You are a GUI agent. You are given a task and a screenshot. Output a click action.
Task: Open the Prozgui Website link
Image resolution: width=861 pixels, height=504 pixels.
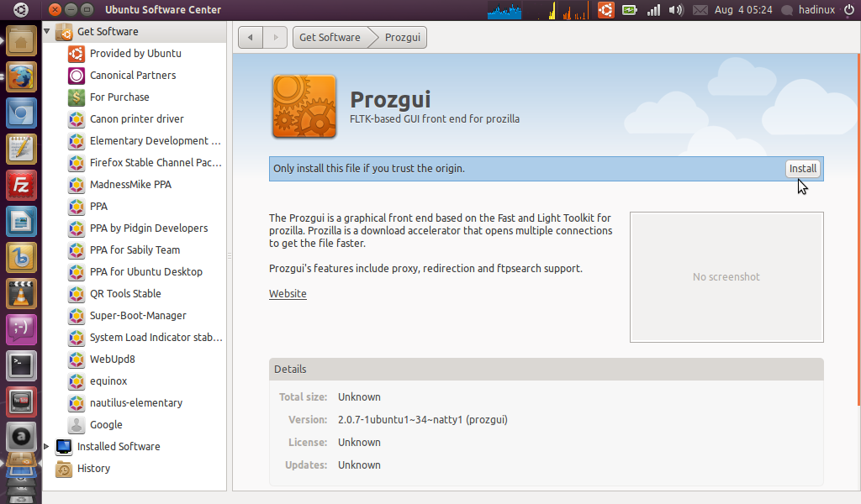(x=288, y=293)
